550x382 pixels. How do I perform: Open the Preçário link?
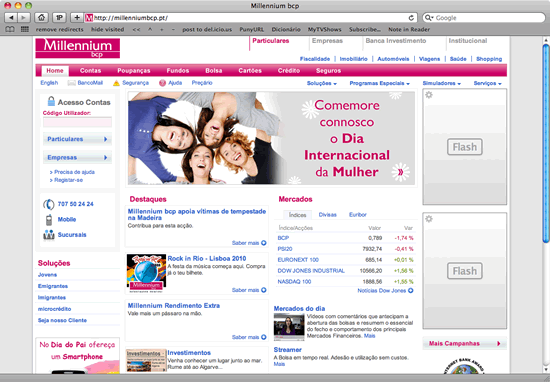(x=202, y=83)
